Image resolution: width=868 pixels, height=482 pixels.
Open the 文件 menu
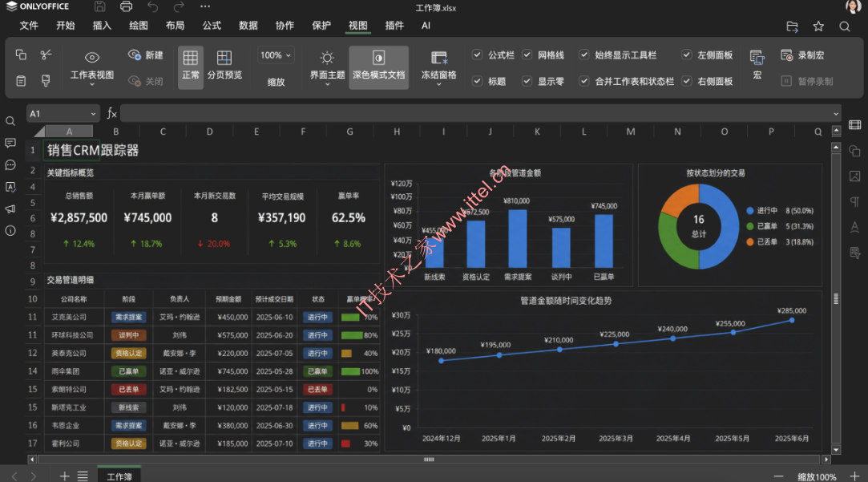[29, 26]
